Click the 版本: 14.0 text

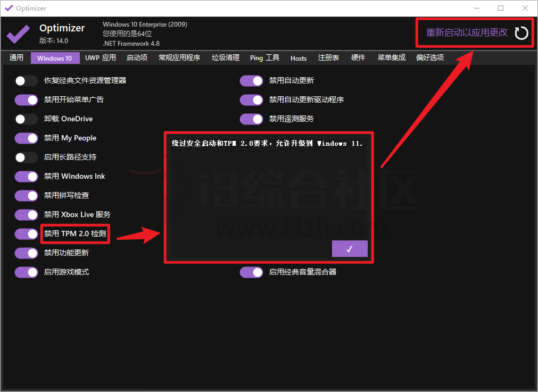54,41
